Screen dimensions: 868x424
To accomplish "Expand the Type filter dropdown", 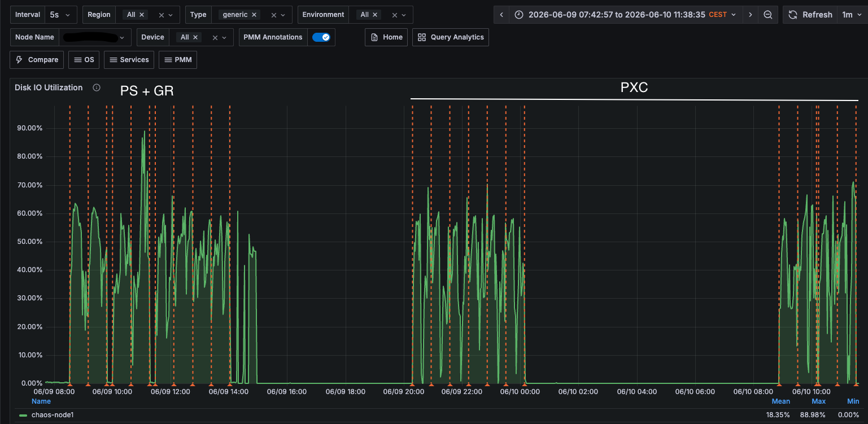I will (x=284, y=15).
